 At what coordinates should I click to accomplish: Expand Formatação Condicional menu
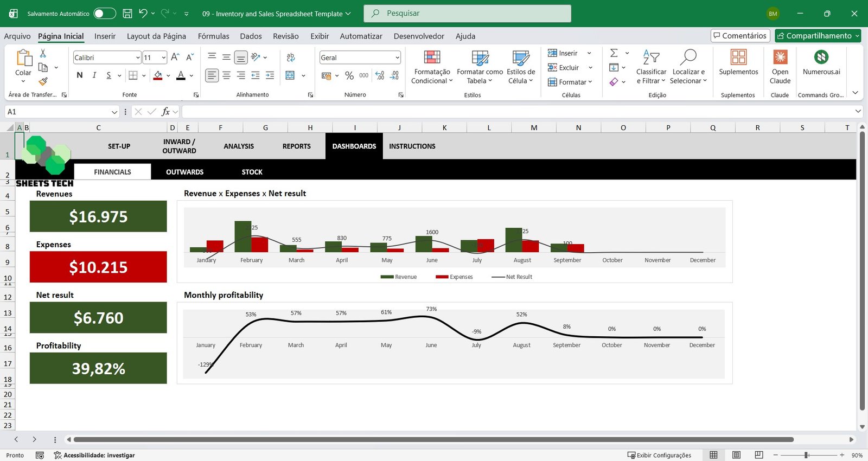[x=432, y=67]
